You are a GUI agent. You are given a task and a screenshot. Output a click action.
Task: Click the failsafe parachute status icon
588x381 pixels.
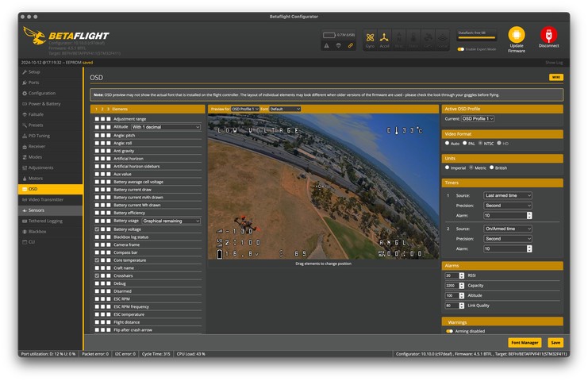pyautogui.click(x=339, y=46)
